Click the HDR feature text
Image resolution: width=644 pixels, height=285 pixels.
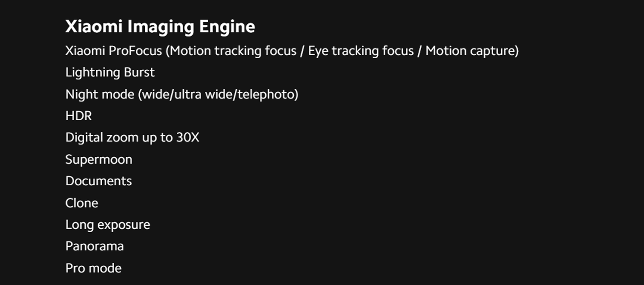[79, 116]
